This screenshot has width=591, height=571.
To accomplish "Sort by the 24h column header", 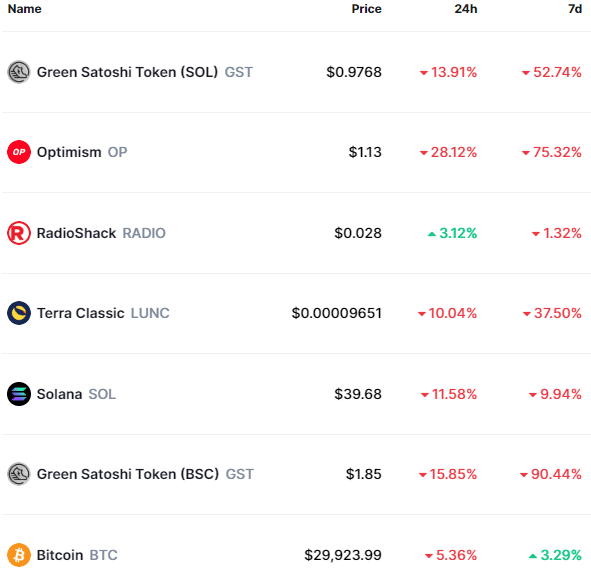I will pyautogui.click(x=466, y=9).
